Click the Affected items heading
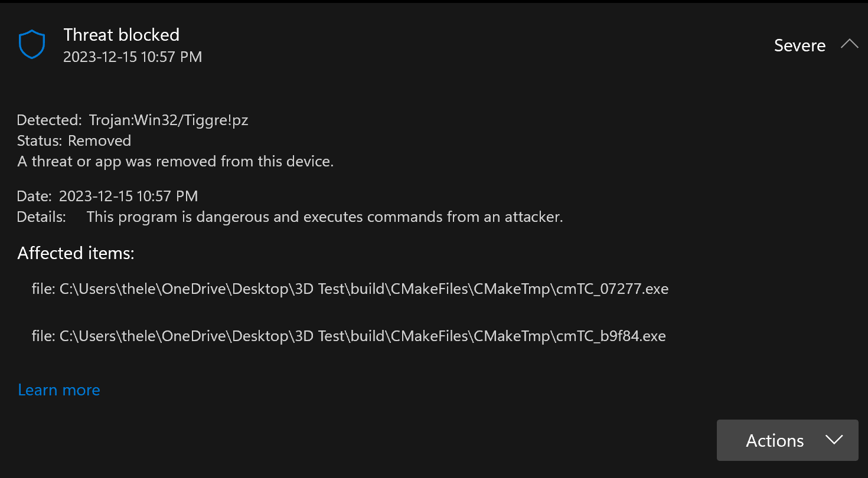 point(76,253)
